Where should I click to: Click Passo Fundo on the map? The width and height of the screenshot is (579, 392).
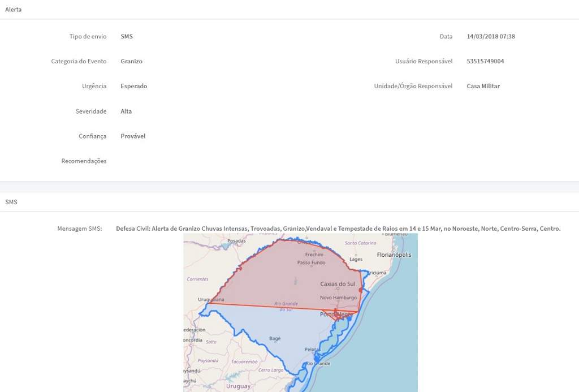(x=312, y=262)
